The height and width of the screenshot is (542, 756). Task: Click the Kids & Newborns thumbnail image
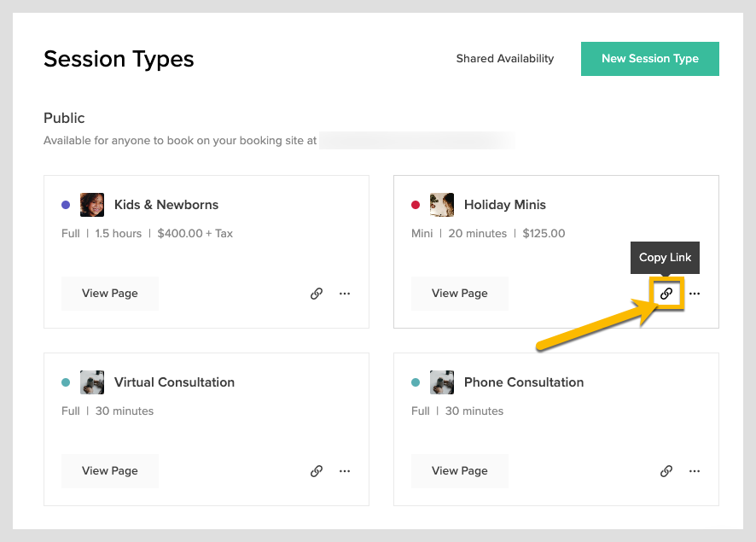tap(92, 205)
